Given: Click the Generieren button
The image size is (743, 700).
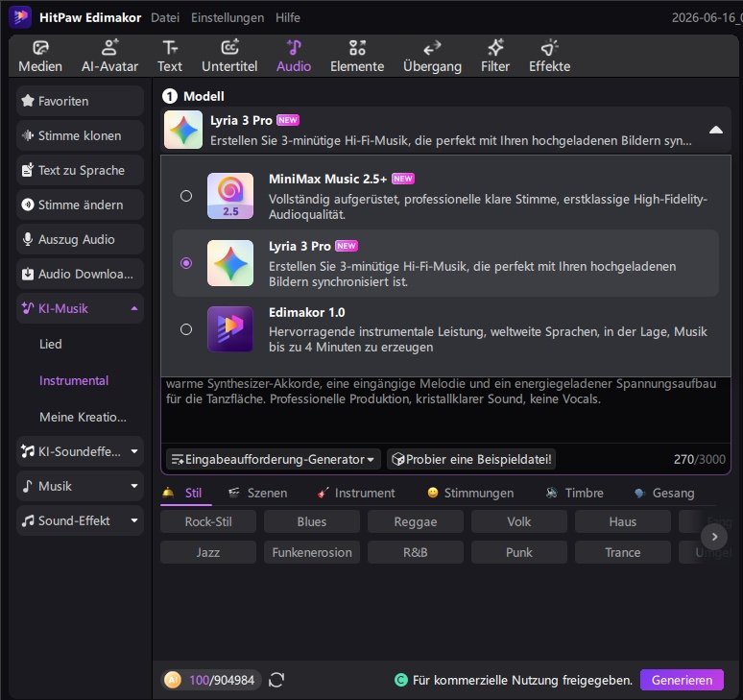Looking at the screenshot, I should click(x=682, y=680).
